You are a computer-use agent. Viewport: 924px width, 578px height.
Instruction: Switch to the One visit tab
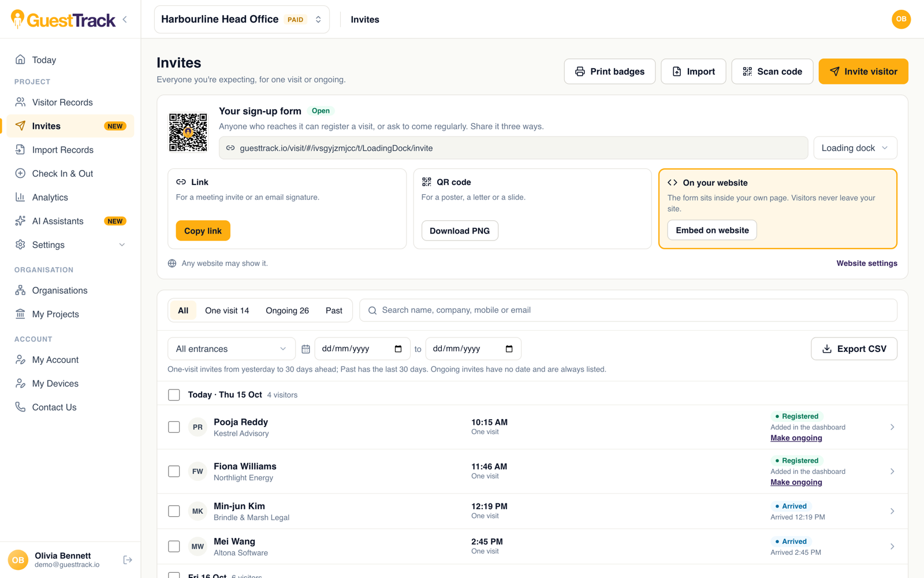coord(227,310)
